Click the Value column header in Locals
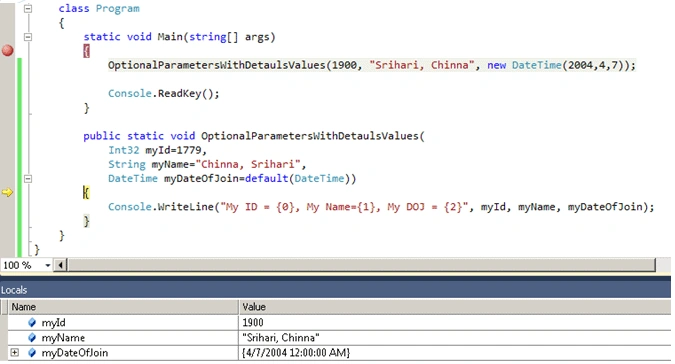 [455, 307]
